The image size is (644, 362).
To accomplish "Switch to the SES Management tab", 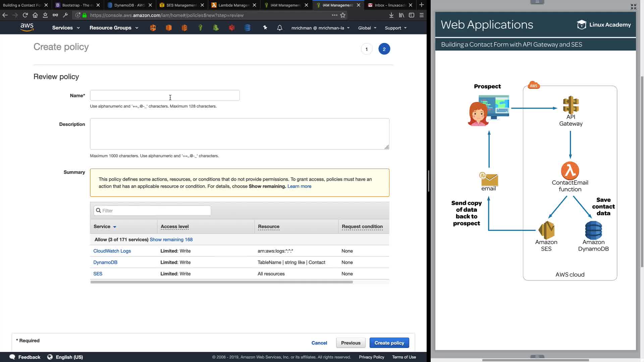I will (x=181, y=5).
